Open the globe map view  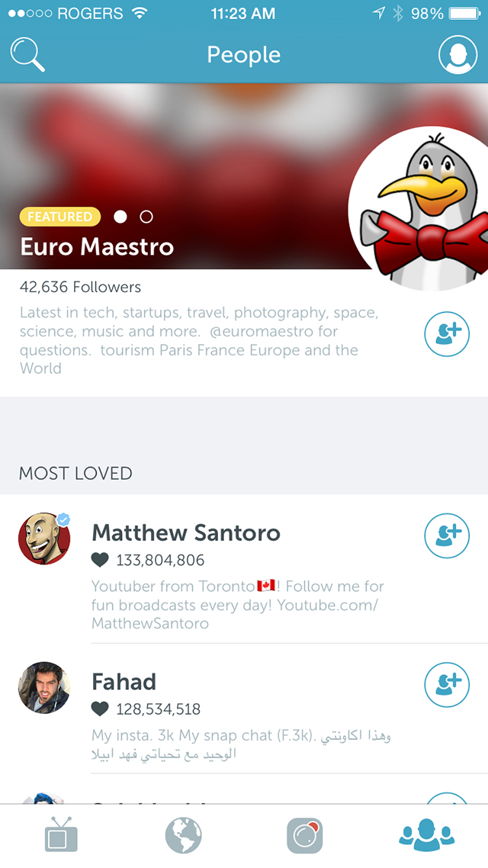[x=183, y=835]
